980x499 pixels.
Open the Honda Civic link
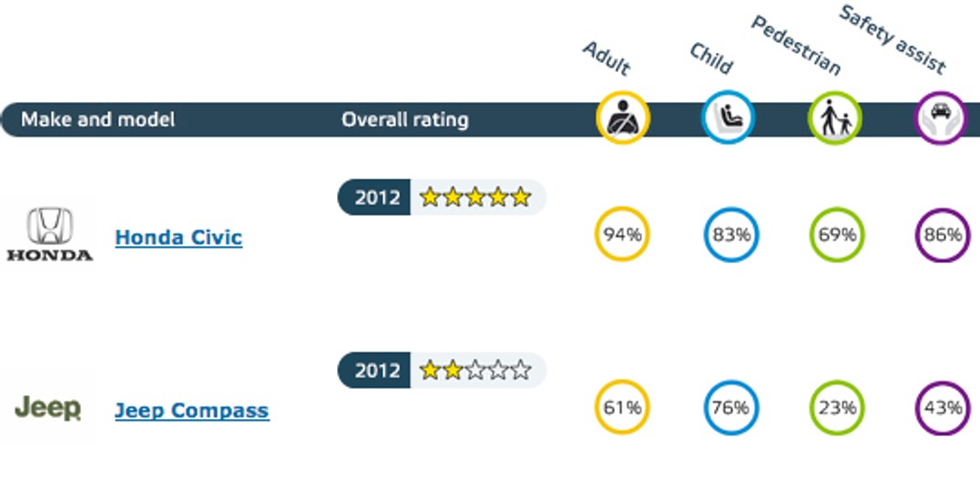pyautogui.click(x=179, y=238)
